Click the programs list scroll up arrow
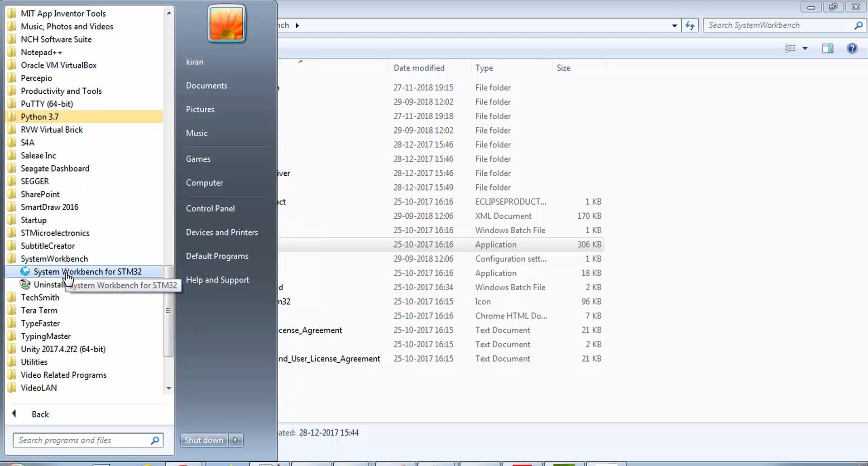868x466 pixels. point(169,13)
